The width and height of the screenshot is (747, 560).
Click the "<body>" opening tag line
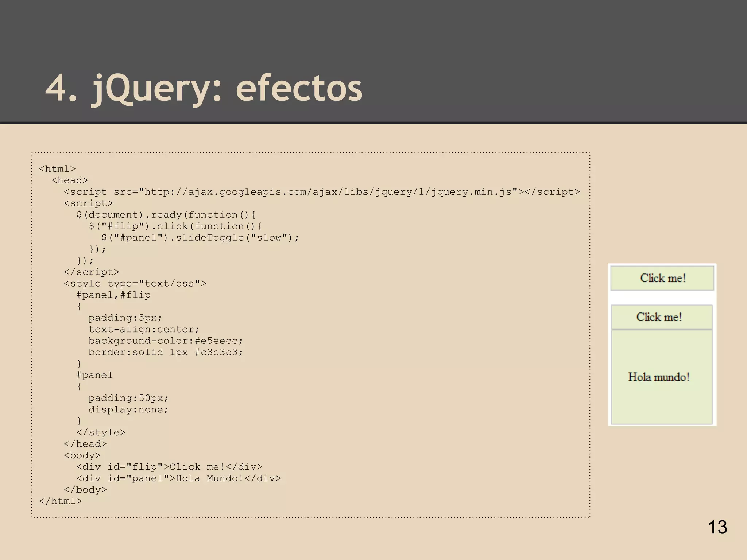pyautogui.click(x=82, y=455)
